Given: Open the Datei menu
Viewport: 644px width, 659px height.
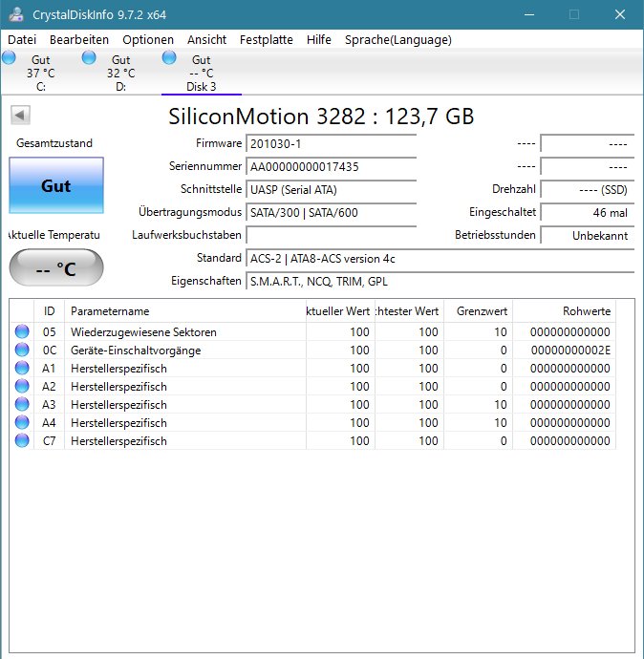Looking at the screenshot, I should (22, 39).
